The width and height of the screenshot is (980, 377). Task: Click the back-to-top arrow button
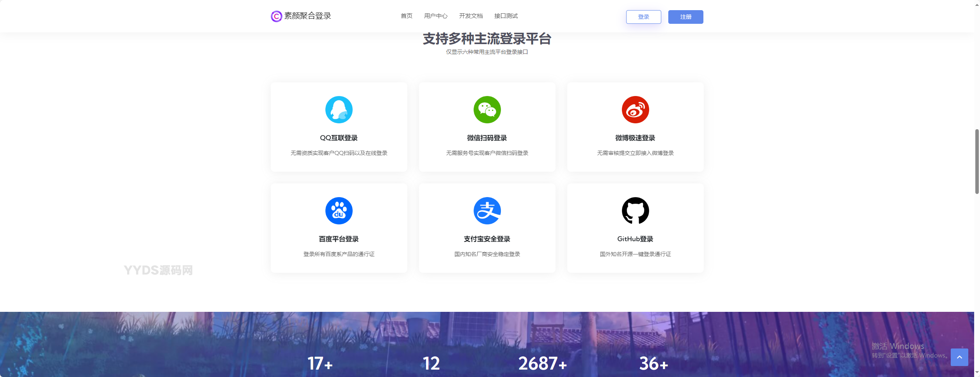960,357
